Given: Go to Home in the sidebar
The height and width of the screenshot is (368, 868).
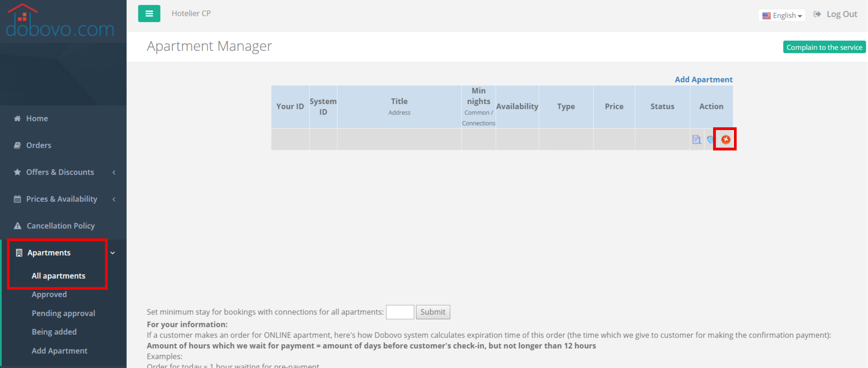Looking at the screenshot, I should tap(37, 119).
